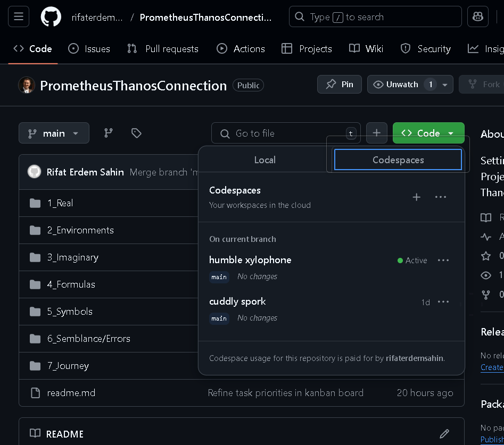Screen dimensions: 504x445
Task: Open the hamburger navigation menu
Action: click(x=19, y=16)
